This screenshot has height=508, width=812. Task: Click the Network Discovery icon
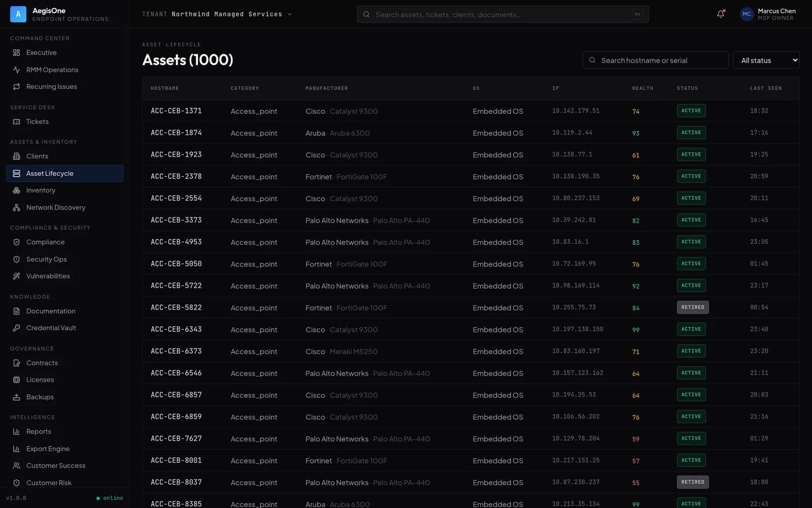[x=16, y=208]
